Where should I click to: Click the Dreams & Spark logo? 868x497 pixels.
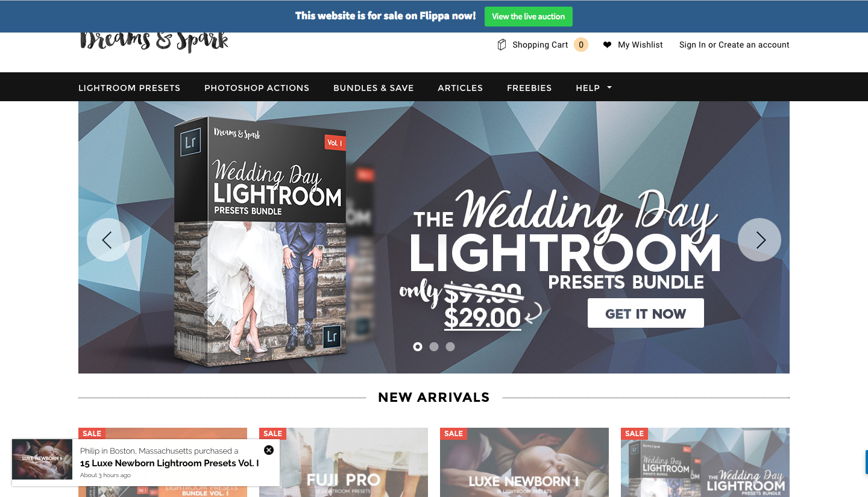[154, 41]
